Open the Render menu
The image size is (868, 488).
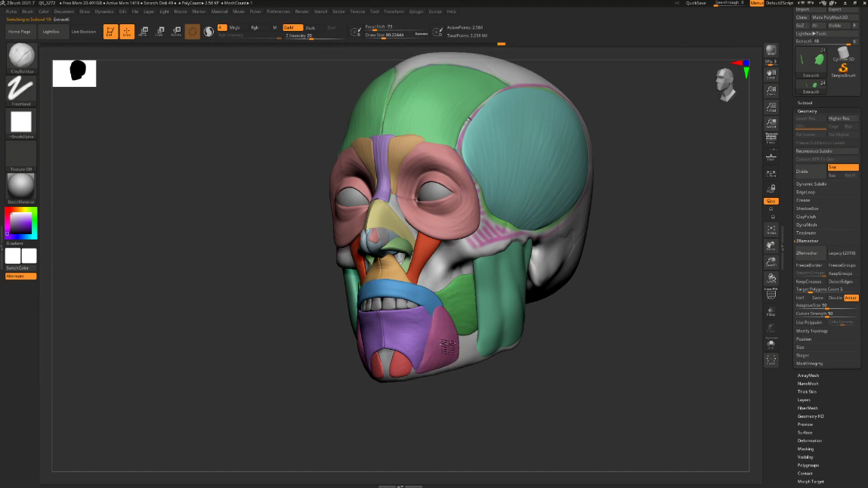point(301,11)
